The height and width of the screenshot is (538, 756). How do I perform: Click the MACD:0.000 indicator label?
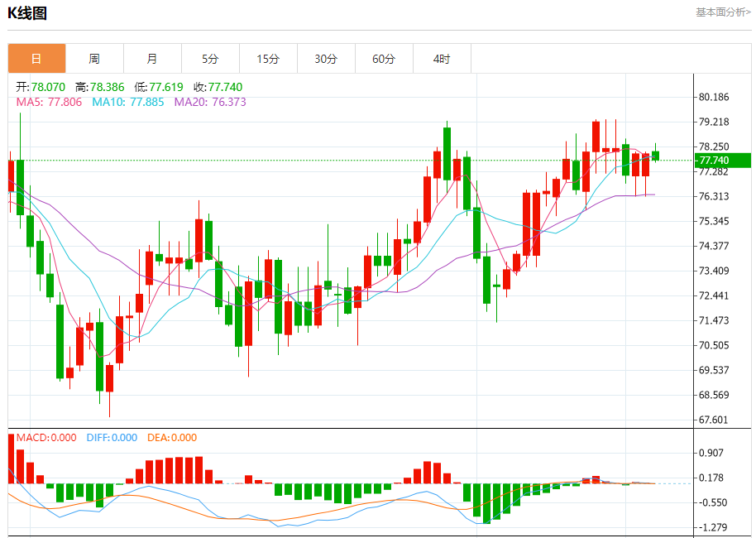(46, 438)
